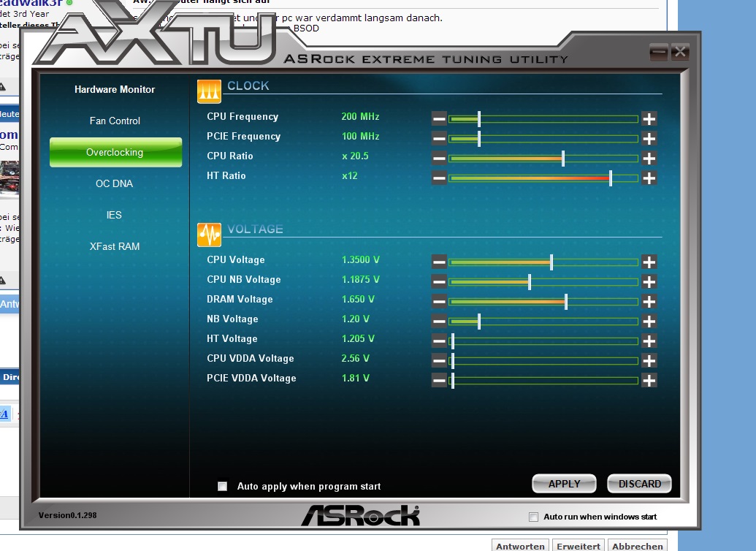Click the 1.3500 V CPU Voltage value
The width and height of the screenshot is (756, 551).
click(361, 259)
